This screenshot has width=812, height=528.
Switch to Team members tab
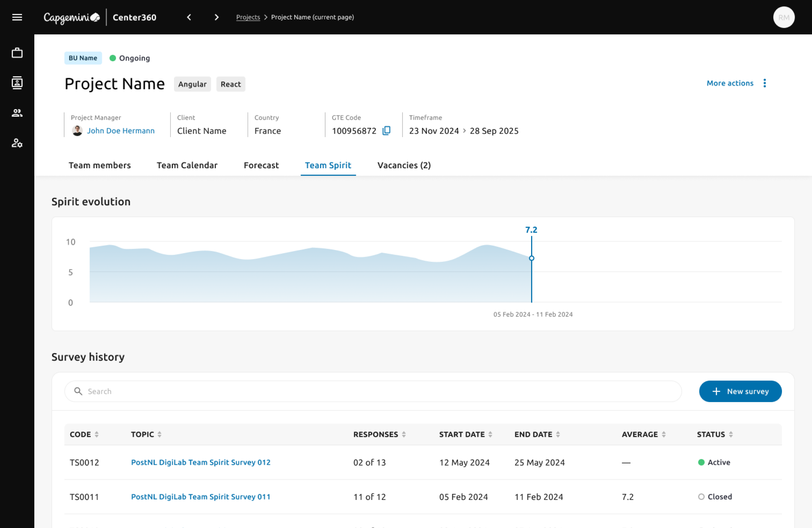point(100,165)
